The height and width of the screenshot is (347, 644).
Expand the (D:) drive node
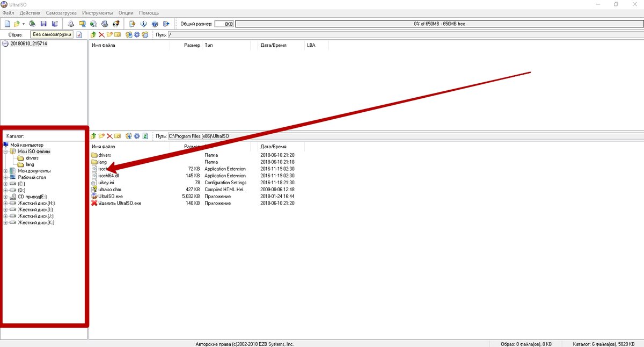coord(5,190)
